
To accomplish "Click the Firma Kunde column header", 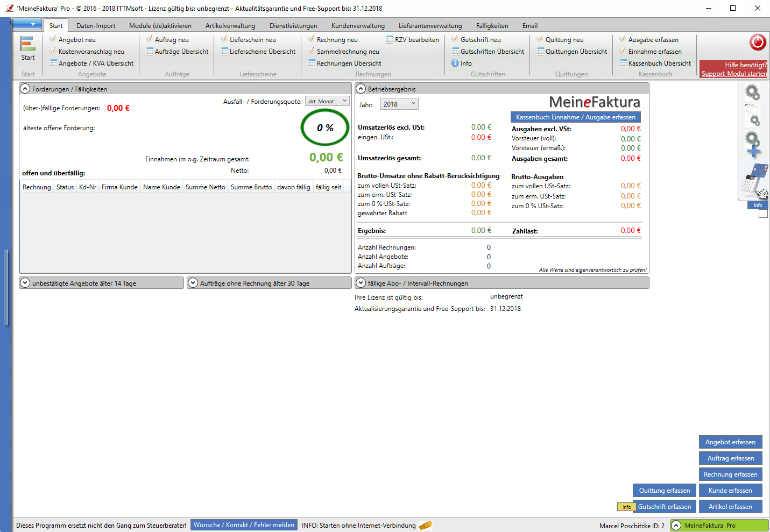I will point(119,187).
